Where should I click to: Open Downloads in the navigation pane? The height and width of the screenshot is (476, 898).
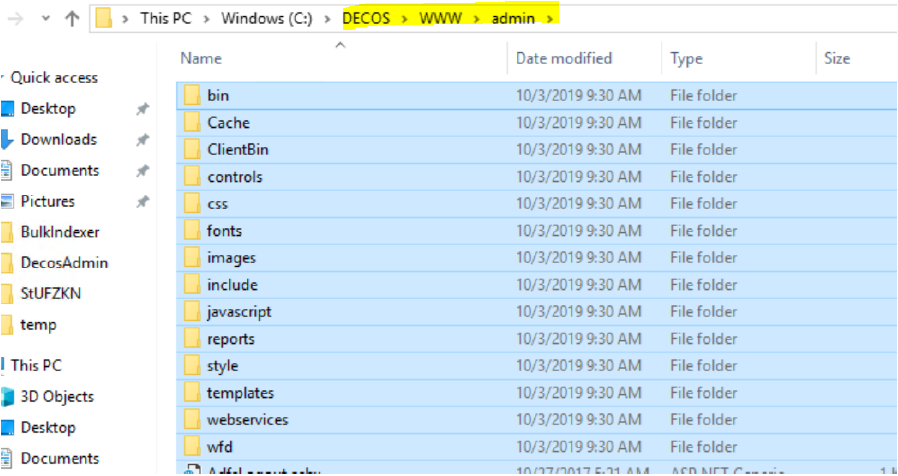pos(58,139)
